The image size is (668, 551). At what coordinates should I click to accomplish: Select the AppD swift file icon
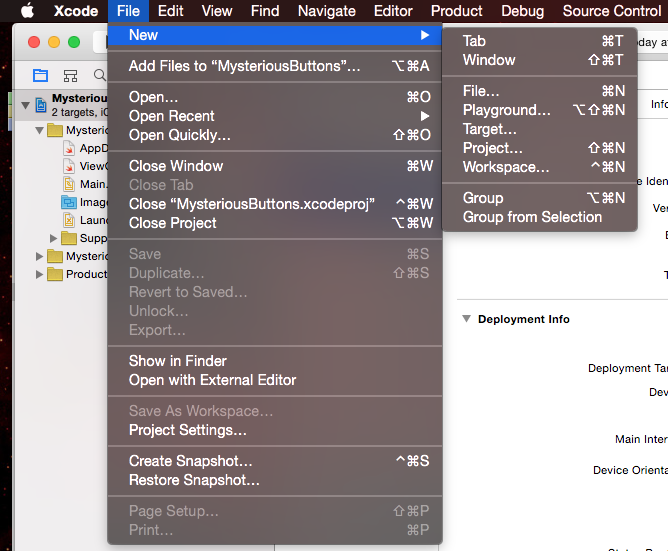point(69,148)
